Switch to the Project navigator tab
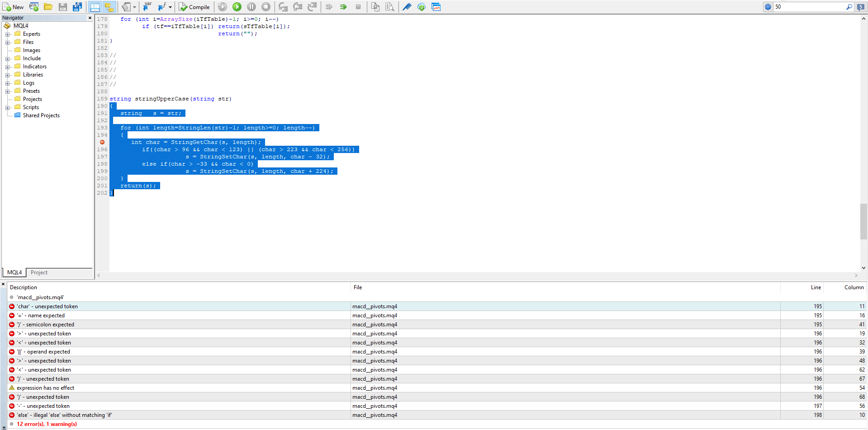 39,272
